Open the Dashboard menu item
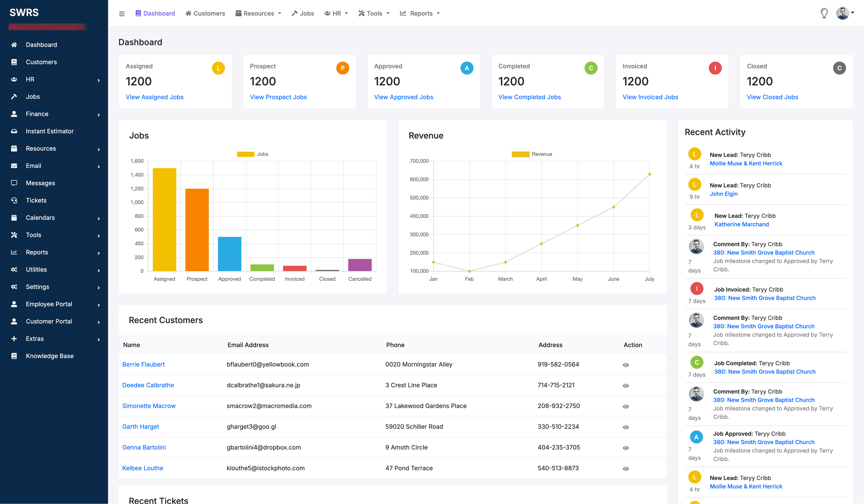 pos(41,45)
